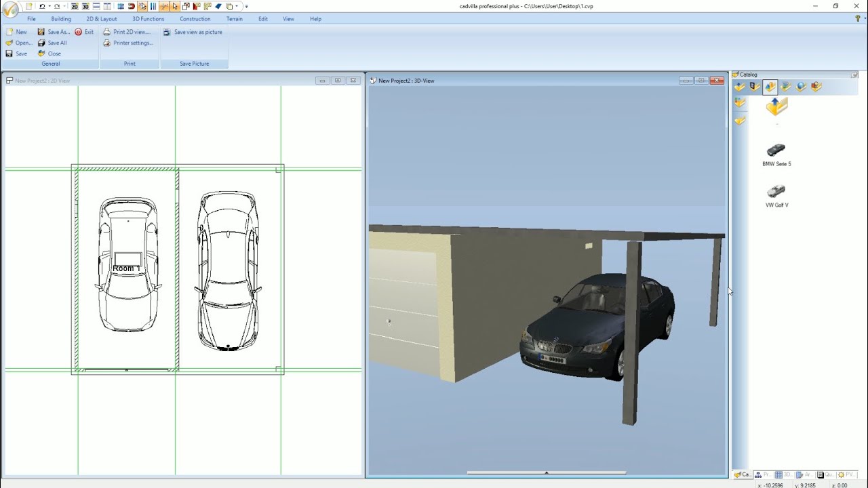Go up one catalog folder level

click(x=777, y=106)
